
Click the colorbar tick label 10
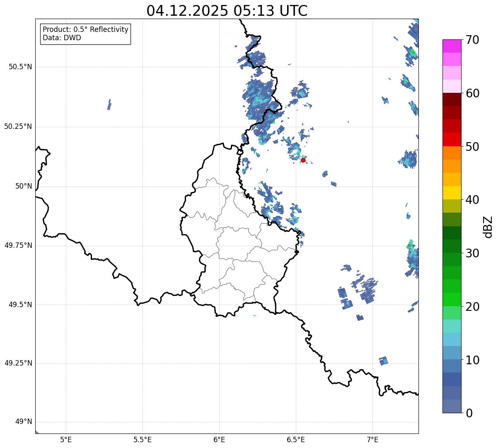click(x=472, y=360)
